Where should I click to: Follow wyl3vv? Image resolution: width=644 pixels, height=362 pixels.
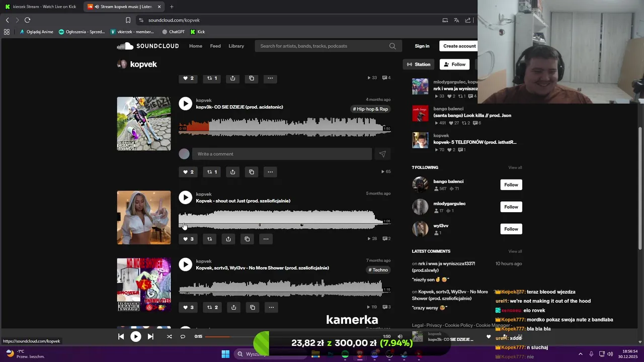pos(511,229)
